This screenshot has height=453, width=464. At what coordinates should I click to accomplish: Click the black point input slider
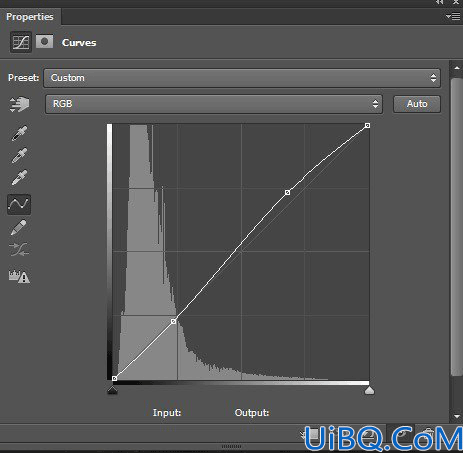click(112, 390)
